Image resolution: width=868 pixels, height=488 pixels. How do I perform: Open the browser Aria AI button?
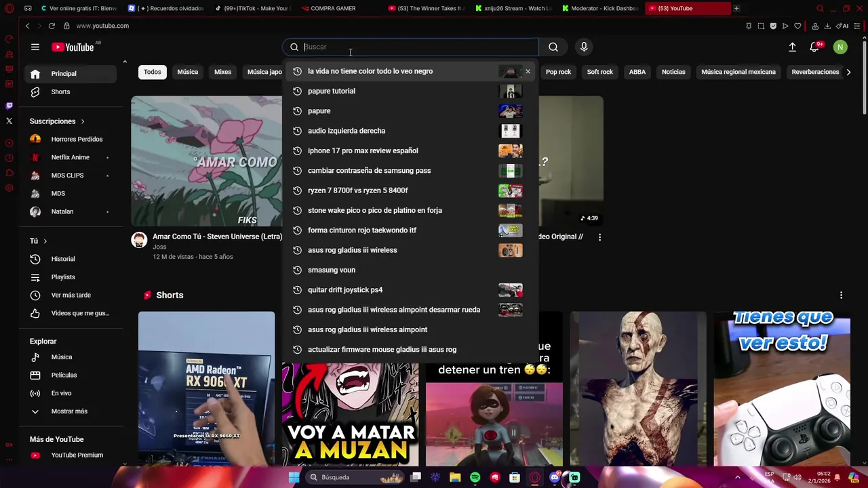(x=842, y=26)
